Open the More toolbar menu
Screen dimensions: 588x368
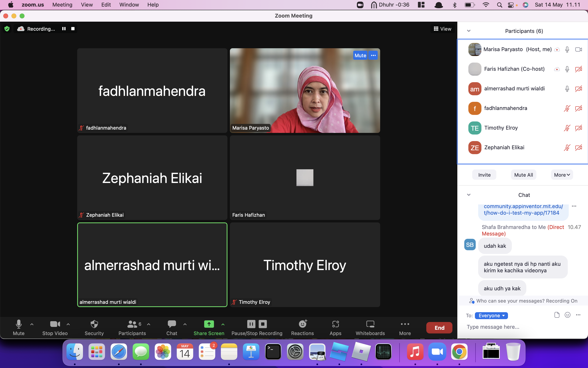click(x=405, y=328)
